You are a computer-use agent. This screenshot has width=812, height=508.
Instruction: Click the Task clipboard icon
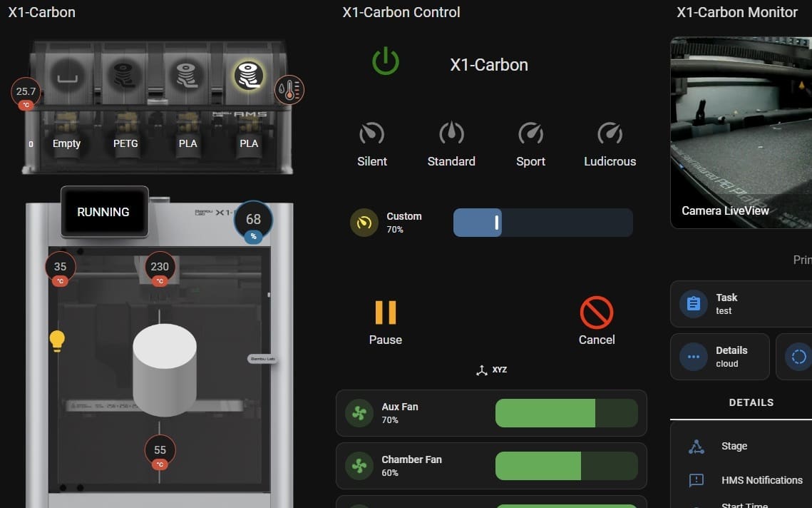tap(694, 304)
